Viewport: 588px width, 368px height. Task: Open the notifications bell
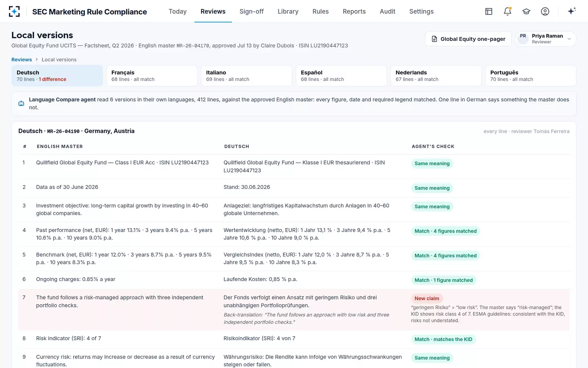pyautogui.click(x=508, y=11)
